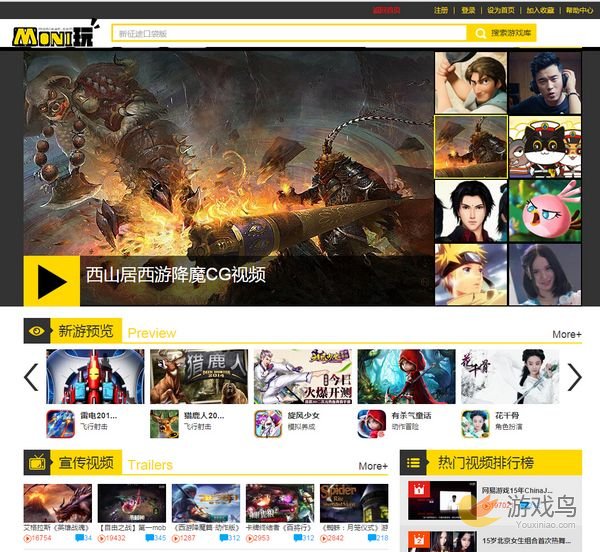Screen dimensions: 600x552
Task: Click 设为首页 set as homepage link
Action: click(x=501, y=10)
